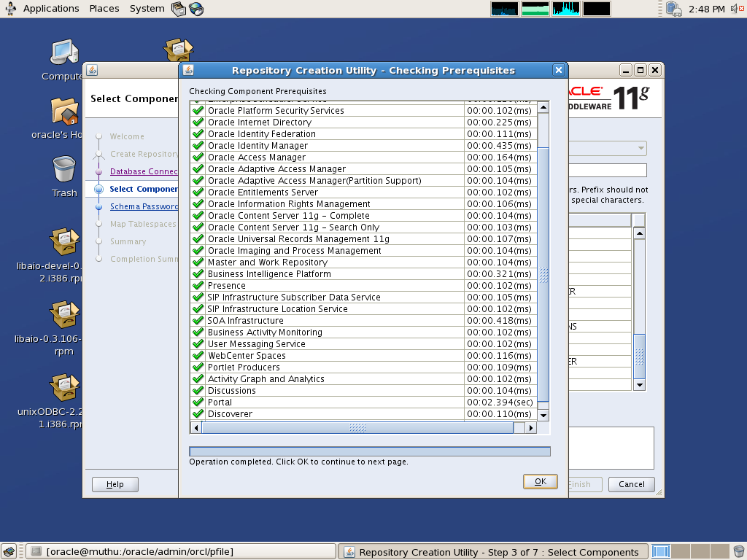Screen dimensions: 747x560
Task: Select the Oracle Entitlements Server row
Action: coord(363,192)
